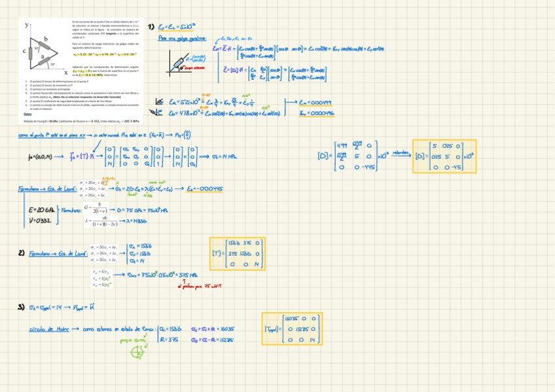Viewport: 555px width, 392px height.
Task: Select the yellow highlighted strain values line
Action: coord(103,55)
